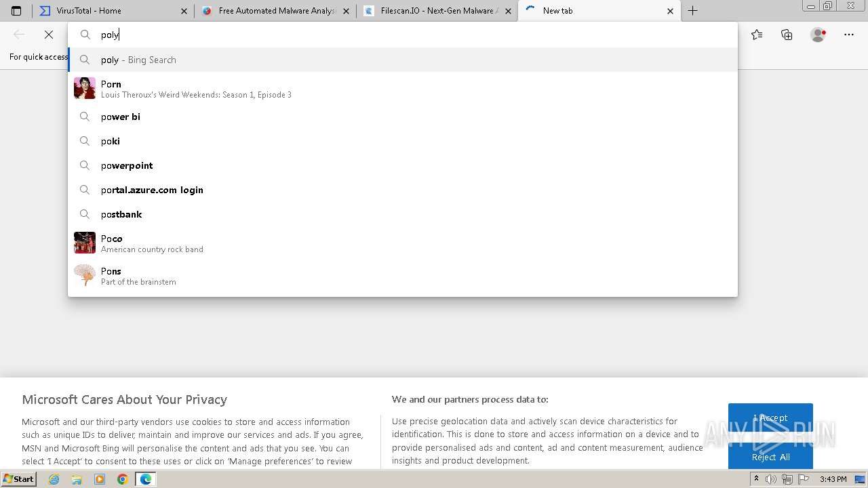Click the Pons brain thumbnail image
868x488 pixels.
(85, 275)
